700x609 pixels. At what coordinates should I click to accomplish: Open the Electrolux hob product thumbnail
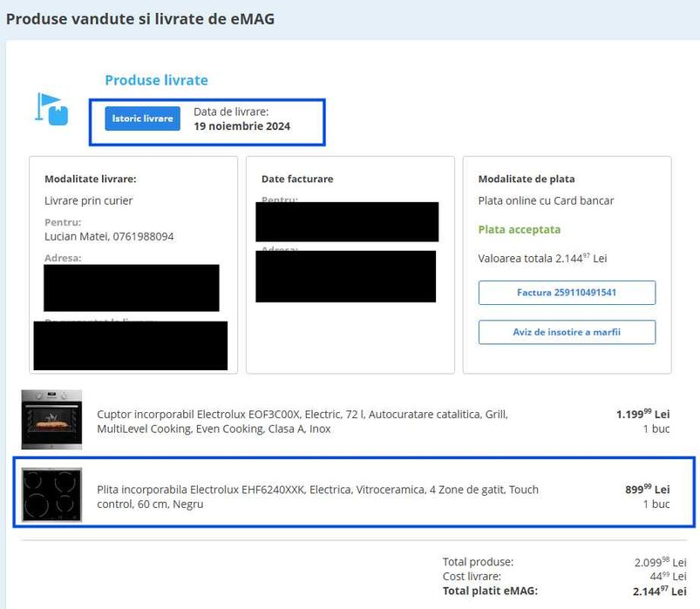(x=51, y=494)
